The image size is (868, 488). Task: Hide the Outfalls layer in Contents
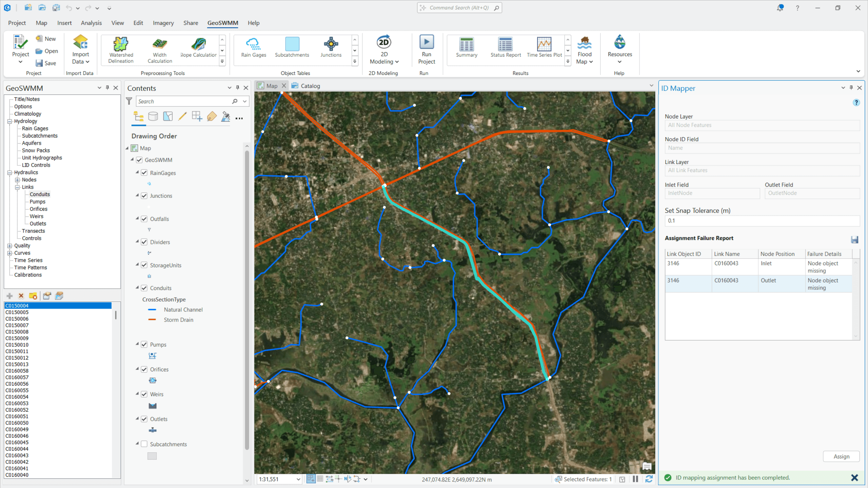pyautogui.click(x=144, y=219)
